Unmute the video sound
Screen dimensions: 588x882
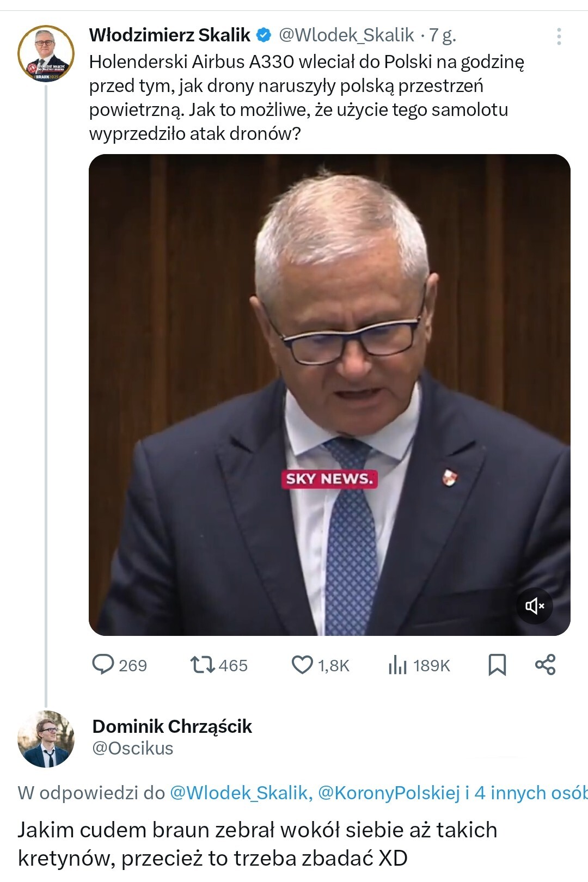coord(534,605)
